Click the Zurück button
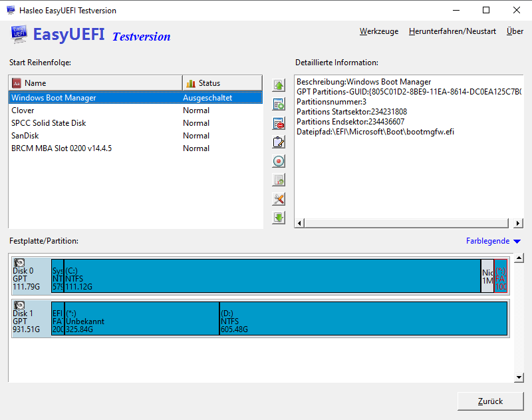This screenshot has width=532, height=420. pos(490,401)
